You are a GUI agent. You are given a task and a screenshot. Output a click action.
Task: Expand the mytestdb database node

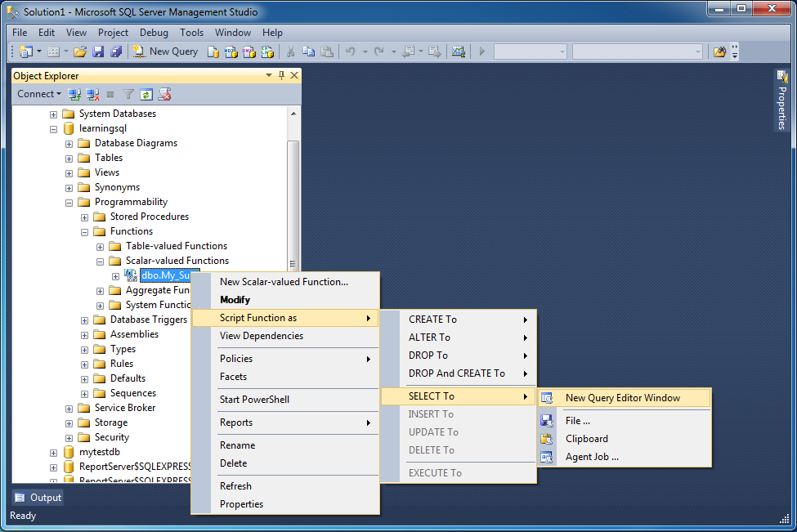pyautogui.click(x=53, y=453)
